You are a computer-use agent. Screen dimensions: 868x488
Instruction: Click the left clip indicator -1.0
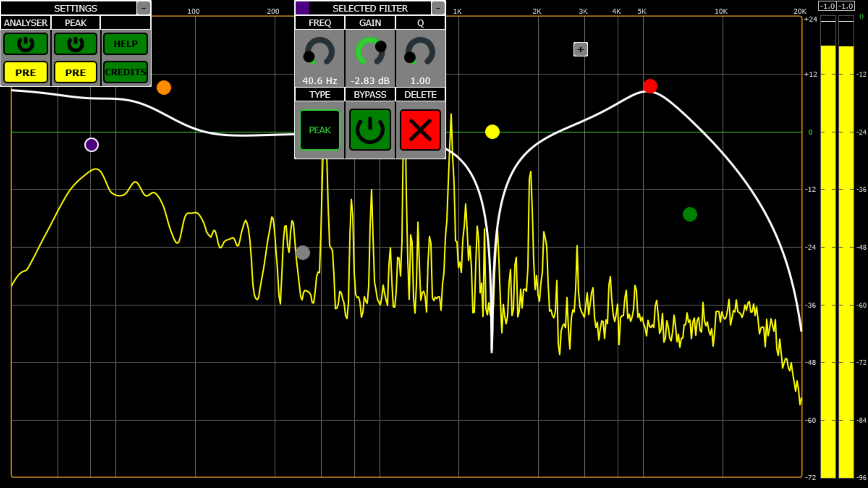pyautogui.click(x=827, y=6)
